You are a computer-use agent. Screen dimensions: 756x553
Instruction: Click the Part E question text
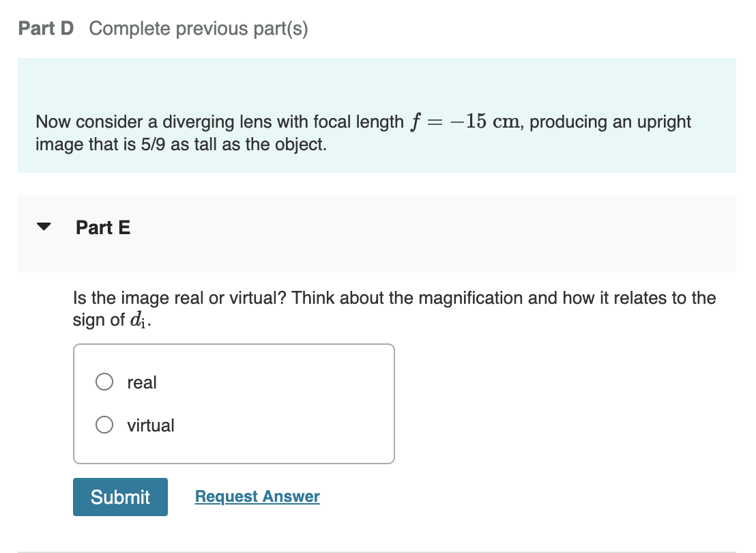point(394,309)
